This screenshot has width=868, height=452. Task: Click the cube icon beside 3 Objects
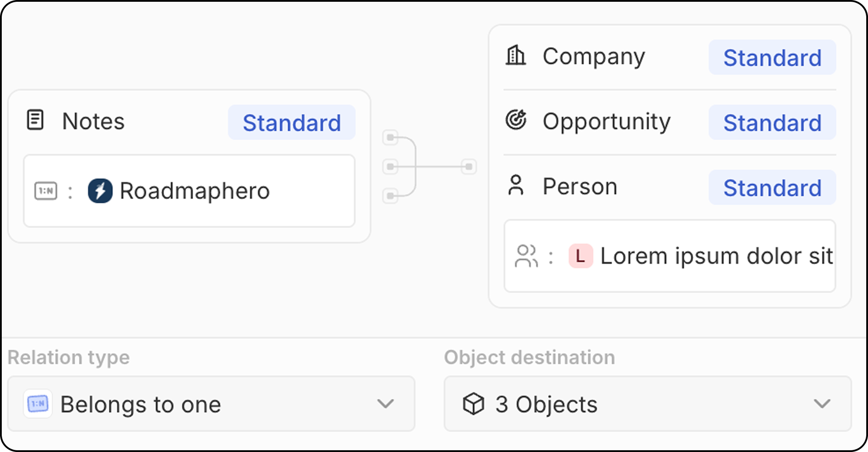[474, 404]
